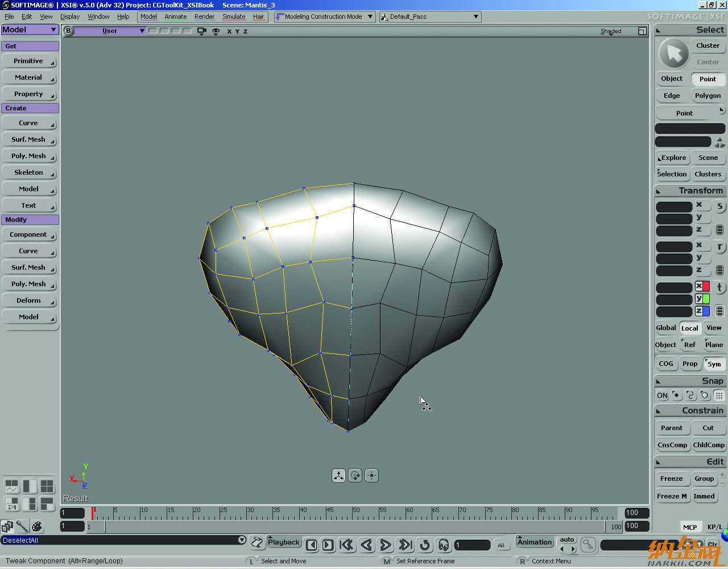Click the scale S transform icon
The image size is (728, 569).
[719, 207]
